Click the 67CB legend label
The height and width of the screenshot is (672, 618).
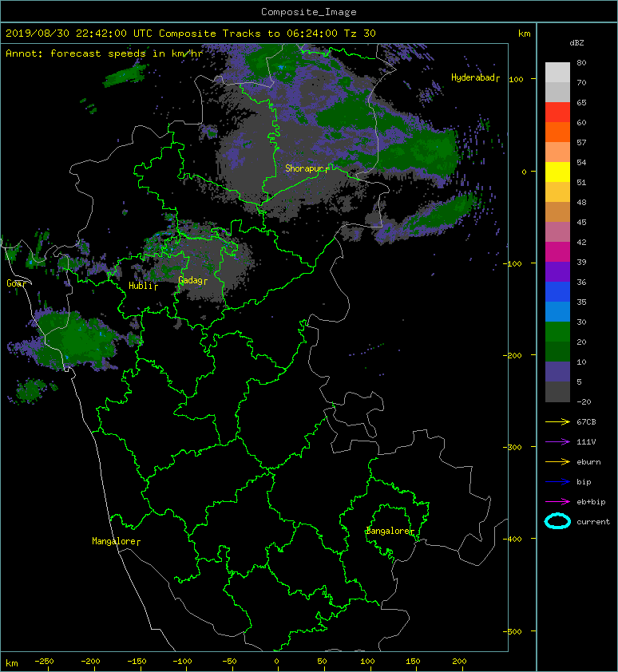[586, 422]
